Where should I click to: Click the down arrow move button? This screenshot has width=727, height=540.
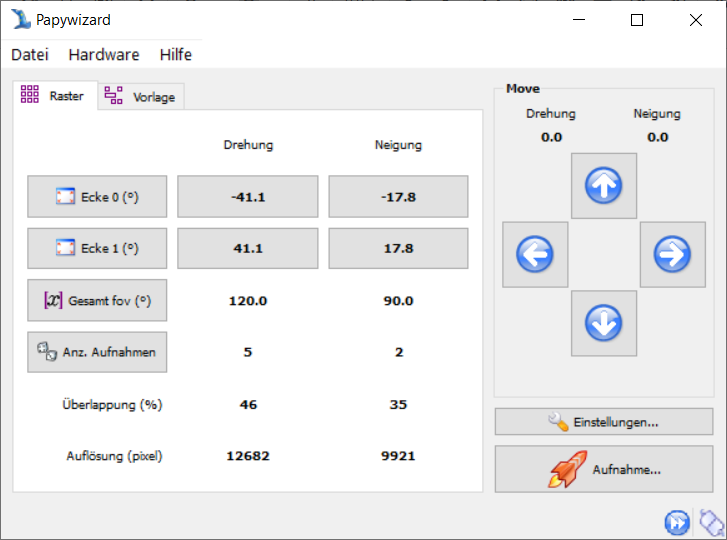tap(604, 323)
